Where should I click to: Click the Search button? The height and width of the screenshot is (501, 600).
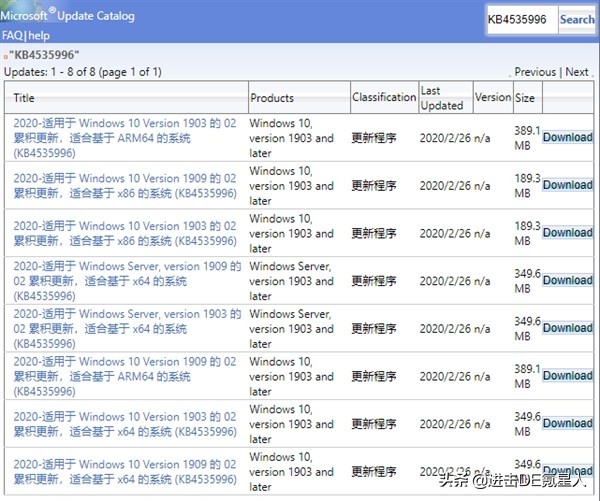pos(577,20)
